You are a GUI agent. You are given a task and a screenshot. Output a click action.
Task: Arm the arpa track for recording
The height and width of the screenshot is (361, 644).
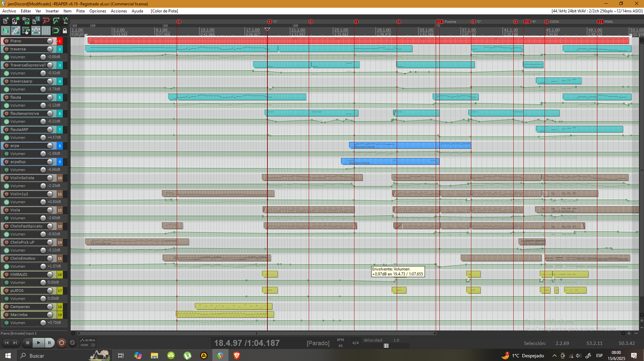(x=6, y=146)
